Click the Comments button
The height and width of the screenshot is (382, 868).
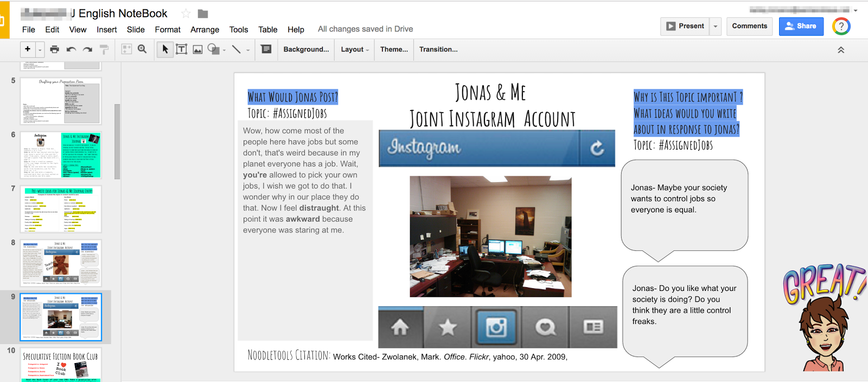coord(750,26)
